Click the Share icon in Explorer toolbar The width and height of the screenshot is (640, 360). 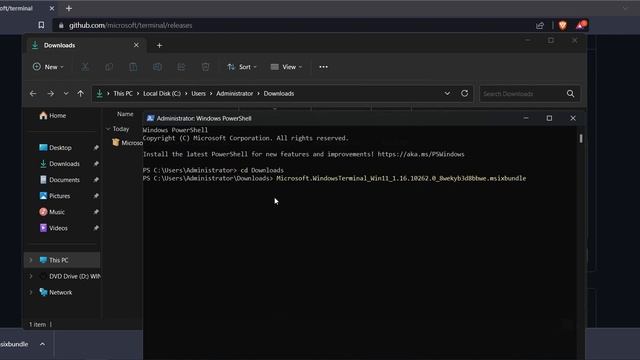(x=181, y=67)
